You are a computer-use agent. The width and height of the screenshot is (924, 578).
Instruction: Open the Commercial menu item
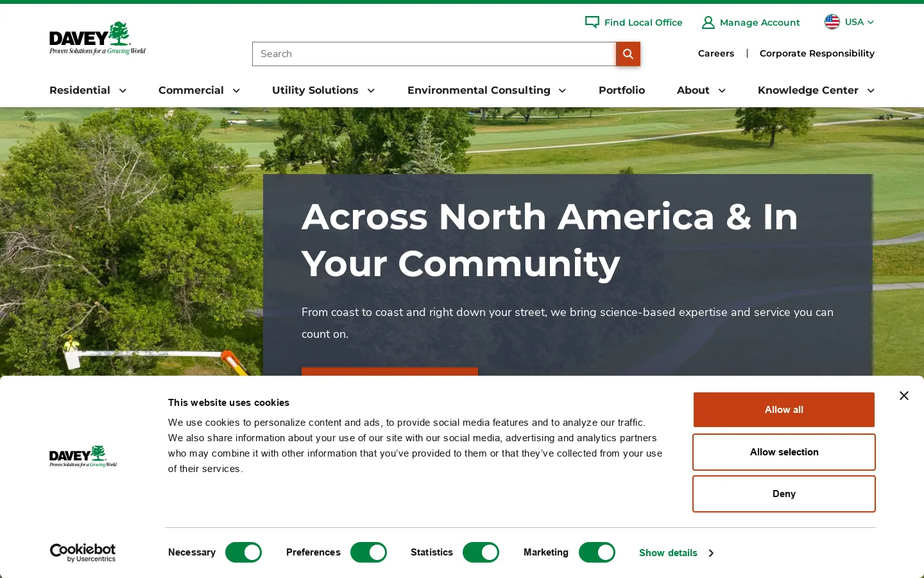(191, 91)
